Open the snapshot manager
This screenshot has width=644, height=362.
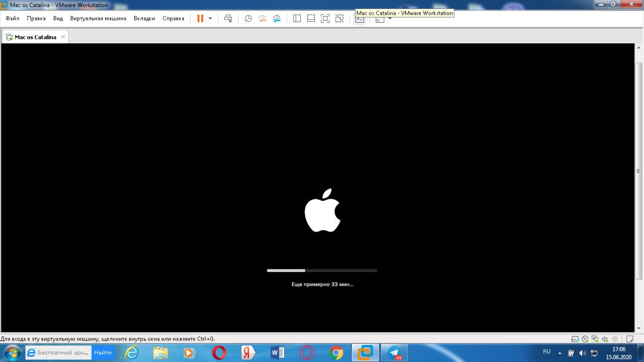click(x=277, y=18)
